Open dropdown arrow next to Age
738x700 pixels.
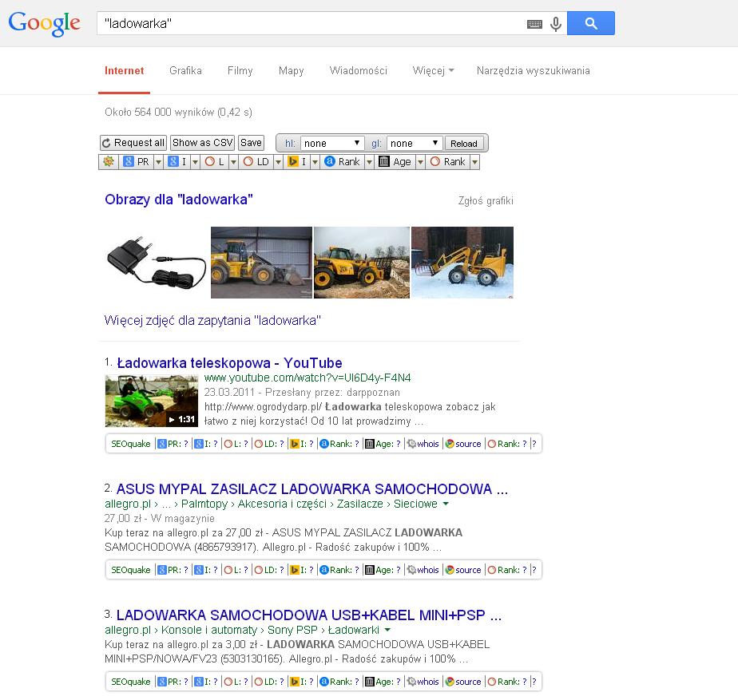coord(420,162)
